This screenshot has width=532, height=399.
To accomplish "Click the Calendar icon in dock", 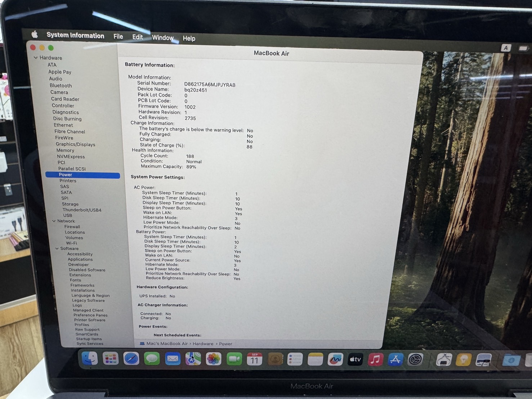I will tap(255, 359).
